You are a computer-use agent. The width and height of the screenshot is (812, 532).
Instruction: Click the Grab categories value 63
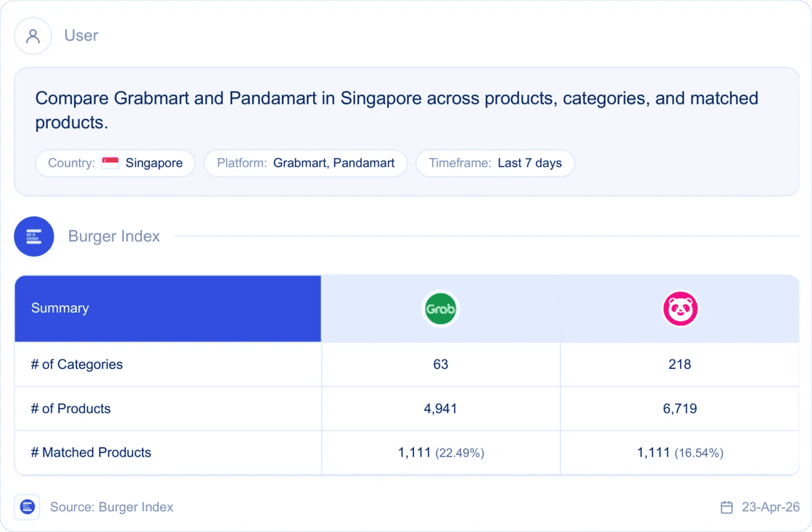441,365
